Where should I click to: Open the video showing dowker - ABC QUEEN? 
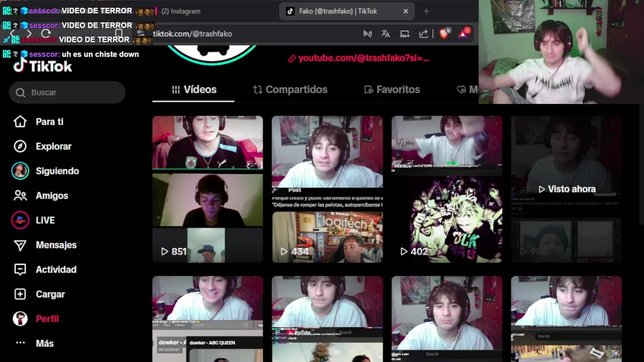[x=208, y=319]
